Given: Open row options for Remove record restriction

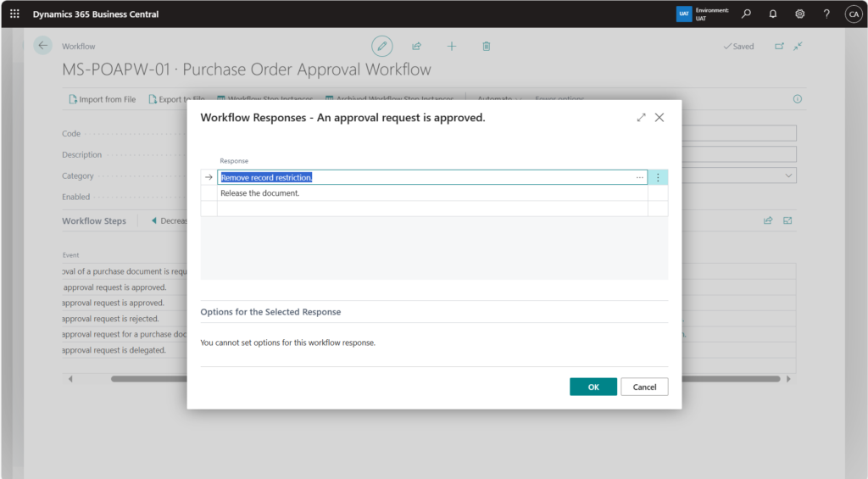Looking at the screenshot, I should tap(658, 177).
